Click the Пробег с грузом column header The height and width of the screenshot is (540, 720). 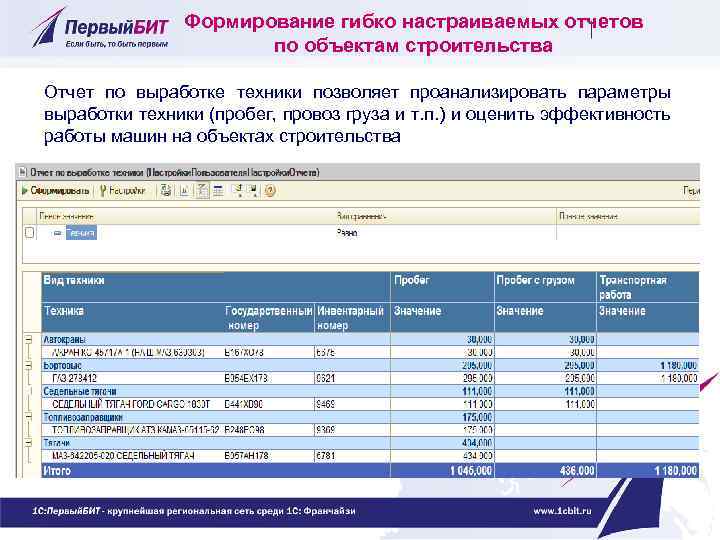click(545, 287)
